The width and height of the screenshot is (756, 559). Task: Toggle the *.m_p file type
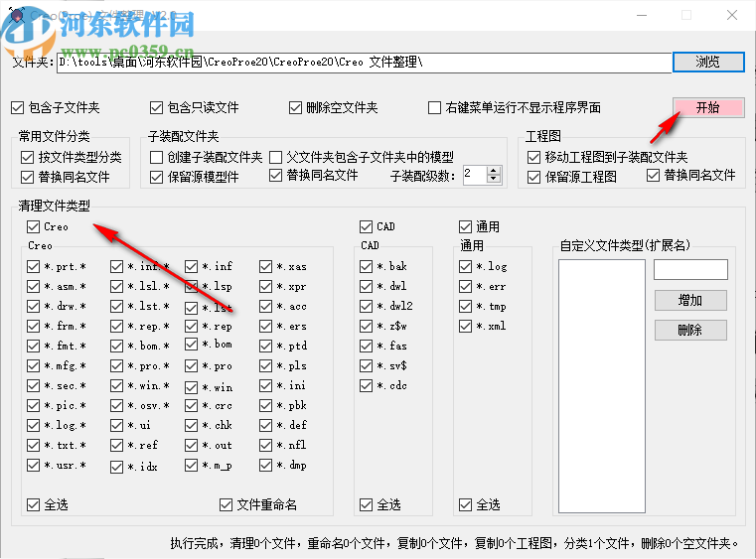192,465
